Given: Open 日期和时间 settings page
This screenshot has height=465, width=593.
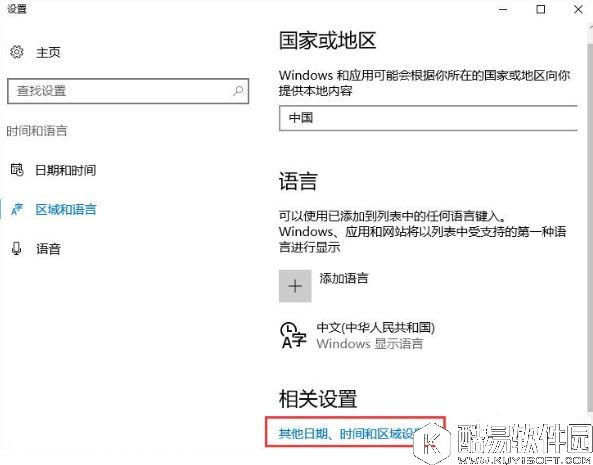Looking at the screenshot, I should click(x=65, y=170).
